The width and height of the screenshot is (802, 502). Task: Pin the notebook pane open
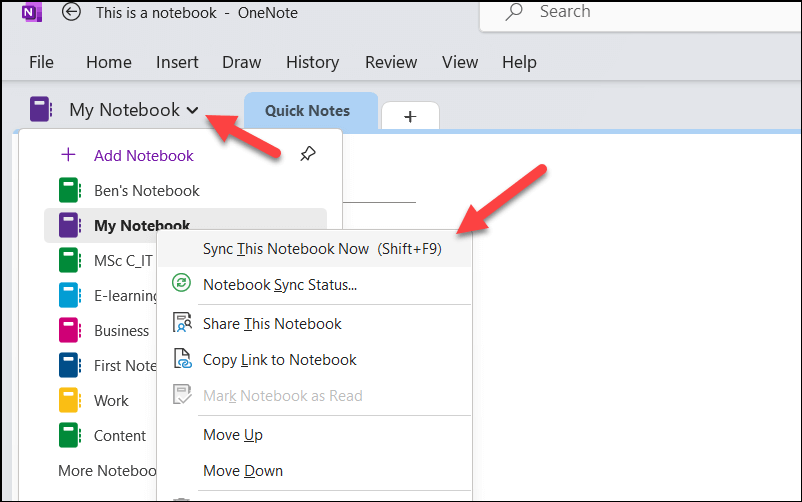tap(309, 155)
